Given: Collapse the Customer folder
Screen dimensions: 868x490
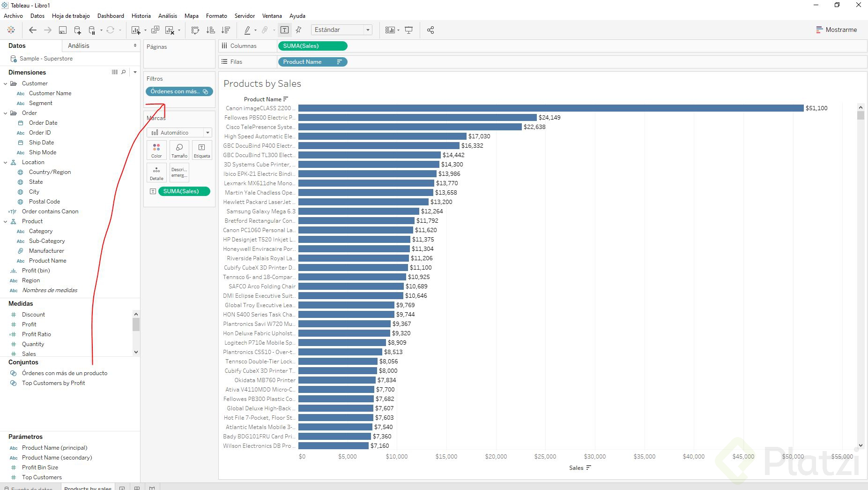Looking at the screenshot, I should (x=6, y=83).
